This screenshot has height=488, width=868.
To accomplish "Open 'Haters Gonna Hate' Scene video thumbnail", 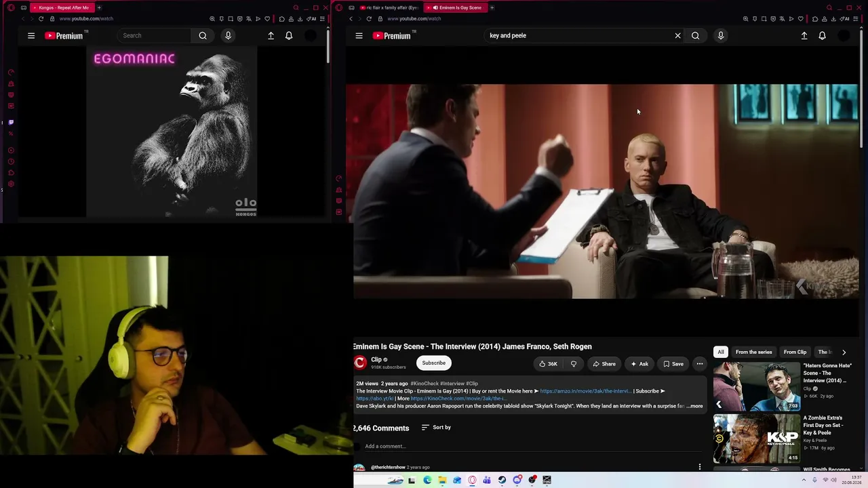I will (757, 386).
